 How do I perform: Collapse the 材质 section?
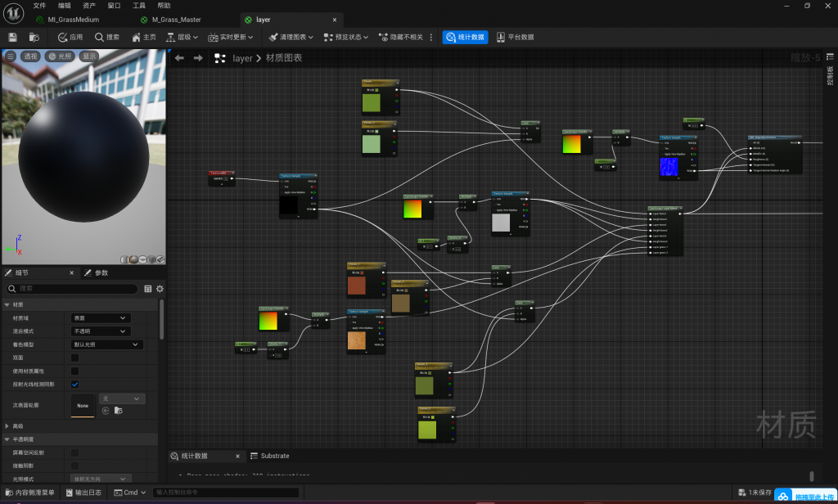coord(7,304)
